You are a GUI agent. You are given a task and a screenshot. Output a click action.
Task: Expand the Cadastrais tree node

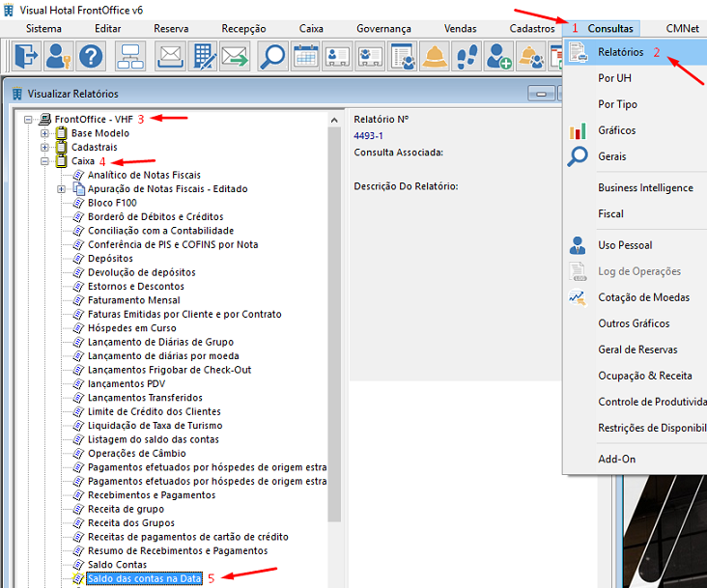[x=44, y=148]
